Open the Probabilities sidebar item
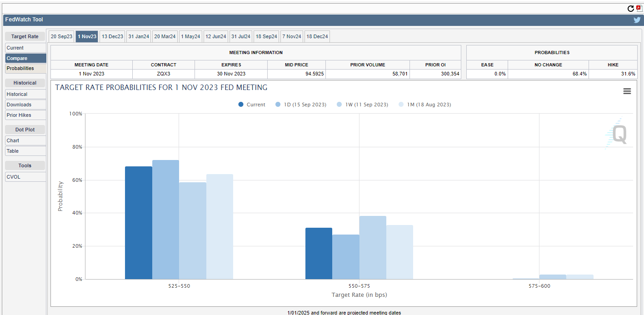This screenshot has width=644, height=315. (25, 68)
